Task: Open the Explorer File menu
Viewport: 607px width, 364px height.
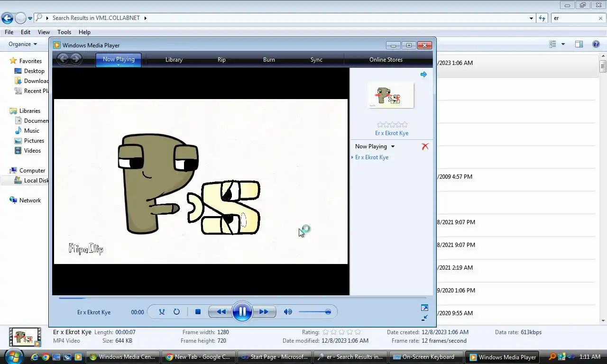Action: [x=9, y=32]
